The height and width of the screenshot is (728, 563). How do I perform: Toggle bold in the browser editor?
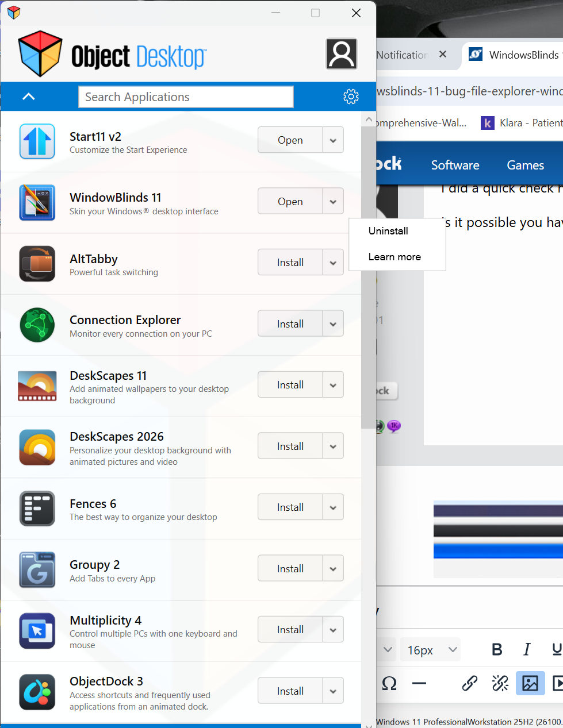pos(497,649)
